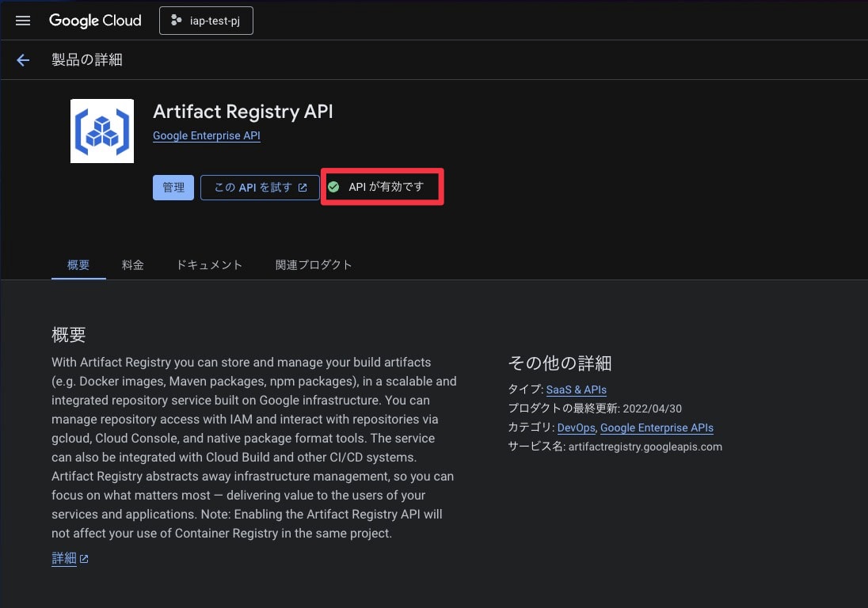Click the Artifact Registry API logo thumbnail
Viewport: 868px width, 608px height.
tap(102, 131)
